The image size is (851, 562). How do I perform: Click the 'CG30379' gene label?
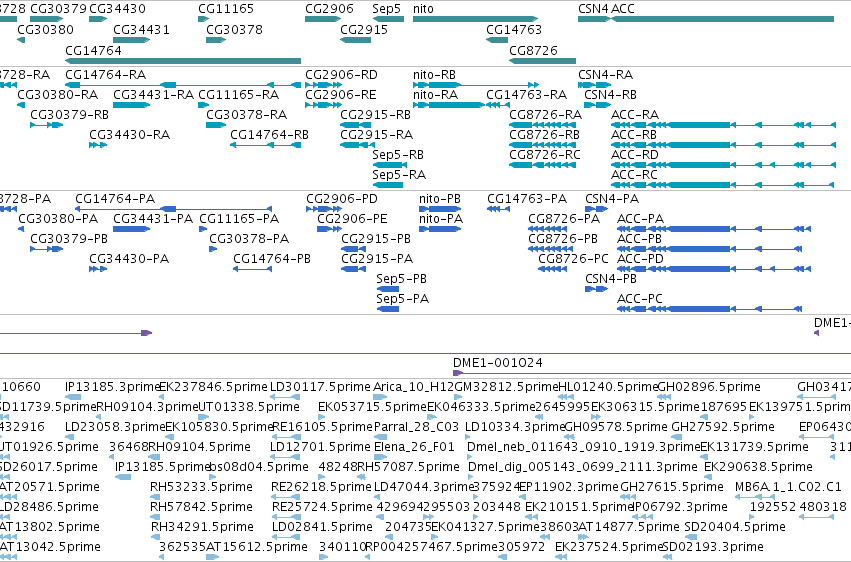[58, 9]
